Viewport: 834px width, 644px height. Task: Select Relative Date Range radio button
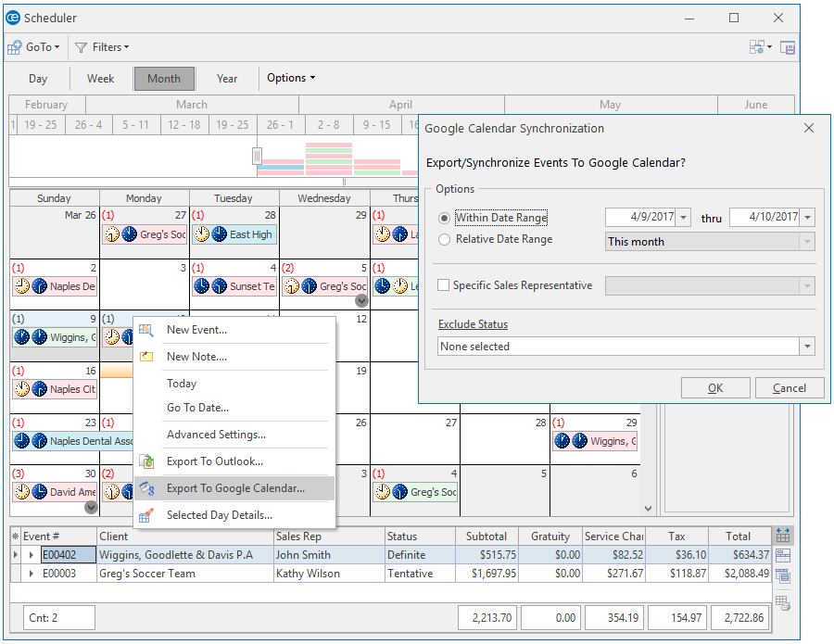pos(444,239)
